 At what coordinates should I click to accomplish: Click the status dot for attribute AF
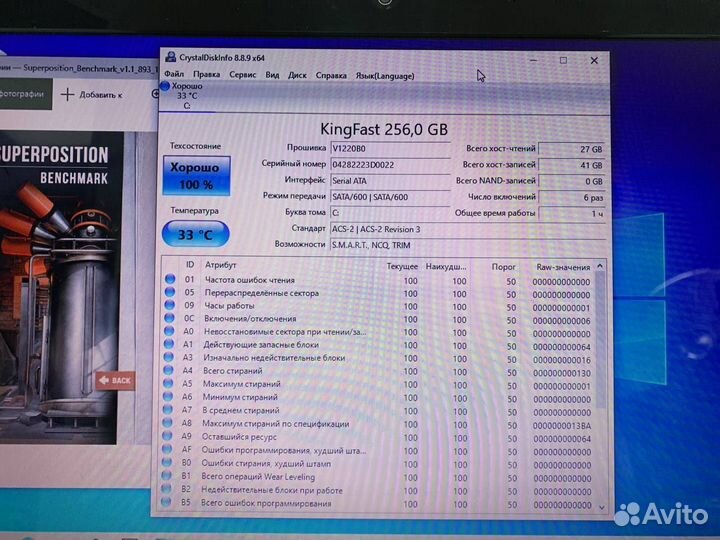pyautogui.click(x=167, y=449)
